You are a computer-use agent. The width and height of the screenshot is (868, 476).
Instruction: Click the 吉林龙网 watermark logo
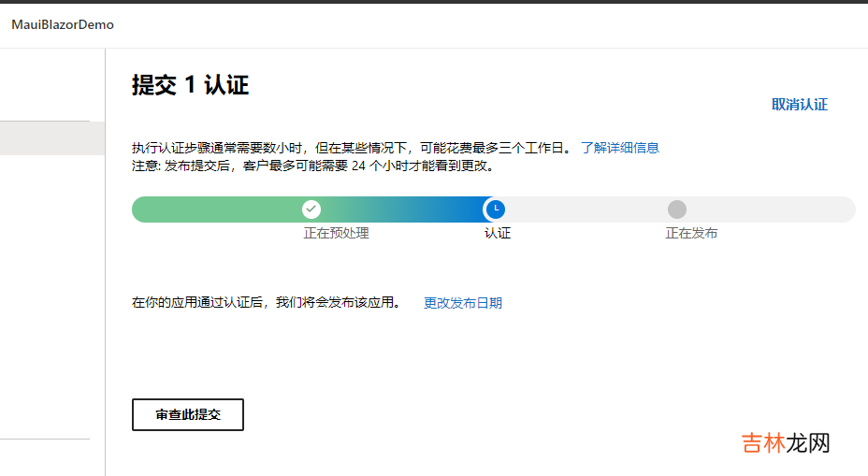(x=786, y=443)
